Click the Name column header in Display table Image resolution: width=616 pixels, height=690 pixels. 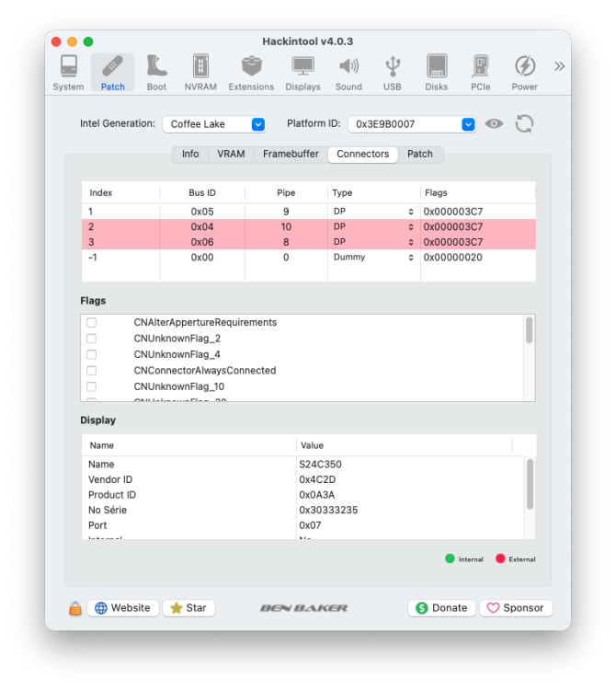[x=189, y=445]
